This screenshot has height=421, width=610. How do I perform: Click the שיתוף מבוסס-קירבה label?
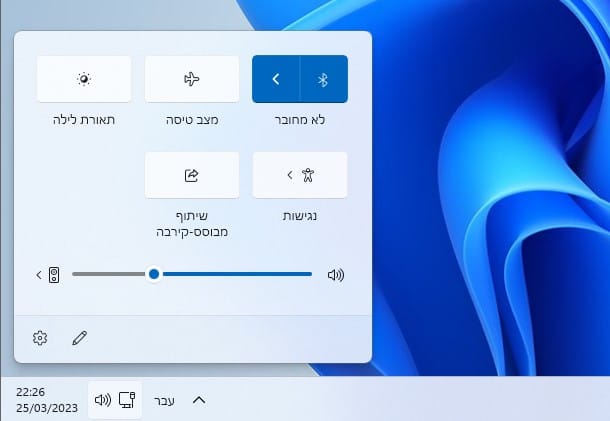(192, 224)
